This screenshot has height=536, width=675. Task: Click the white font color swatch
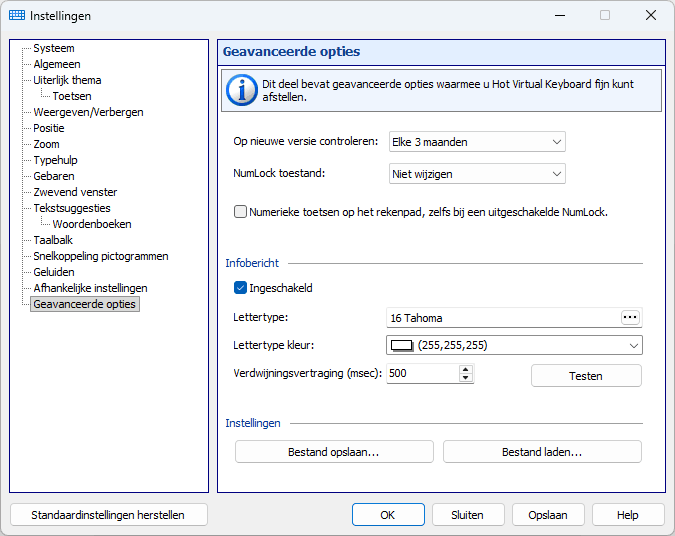click(x=402, y=345)
